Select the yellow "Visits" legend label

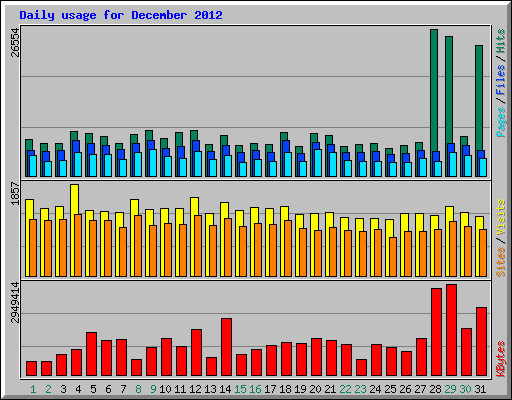(x=501, y=217)
